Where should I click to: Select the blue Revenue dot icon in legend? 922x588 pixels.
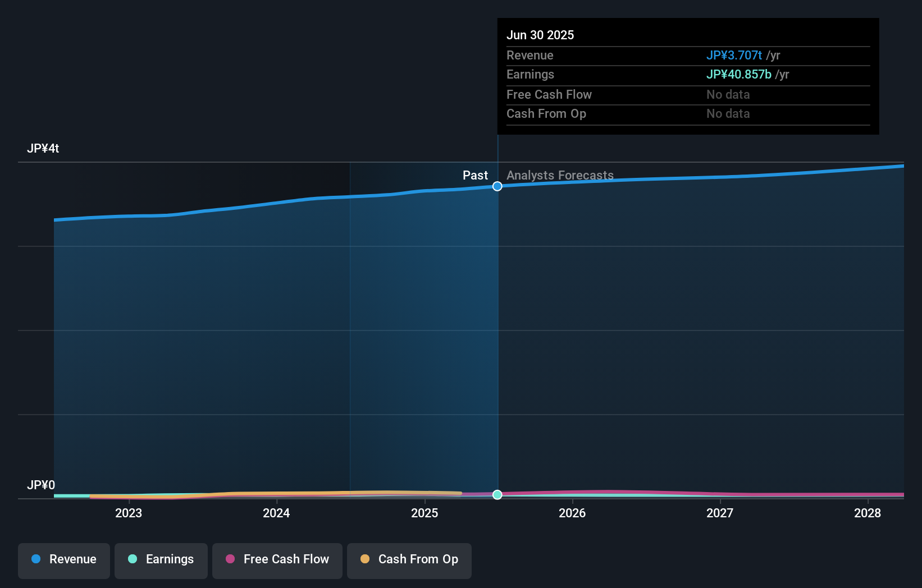pos(35,559)
